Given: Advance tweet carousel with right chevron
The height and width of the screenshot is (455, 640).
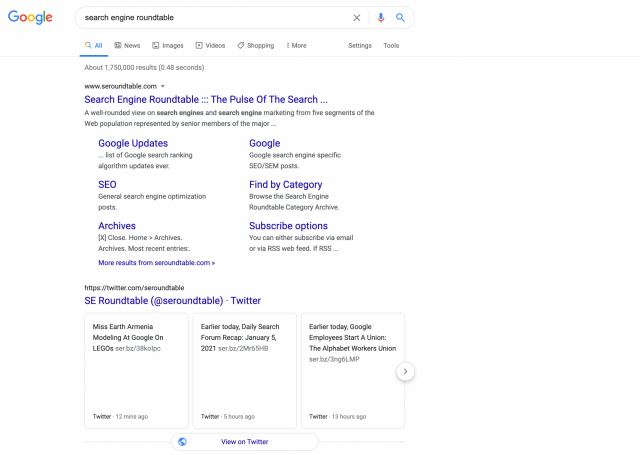Looking at the screenshot, I should (405, 371).
